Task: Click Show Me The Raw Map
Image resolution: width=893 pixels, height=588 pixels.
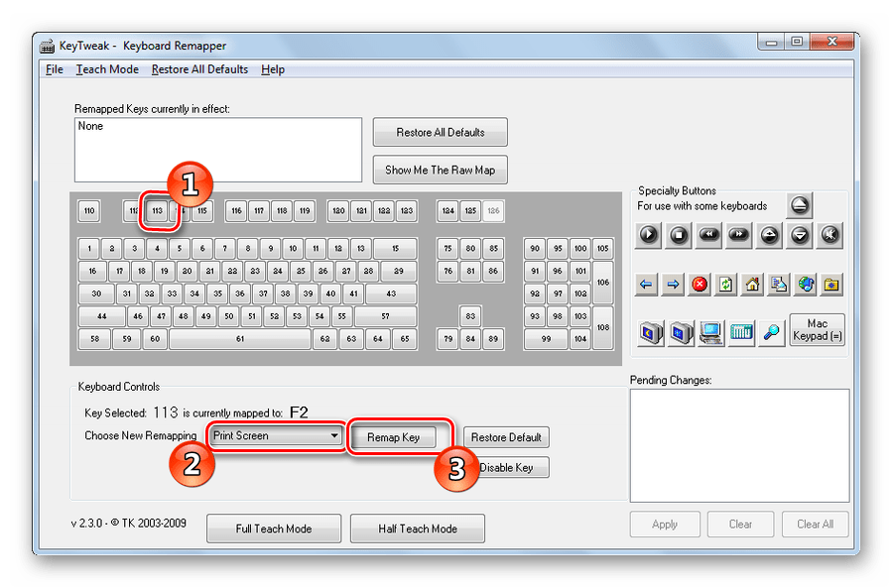Action: [440, 170]
